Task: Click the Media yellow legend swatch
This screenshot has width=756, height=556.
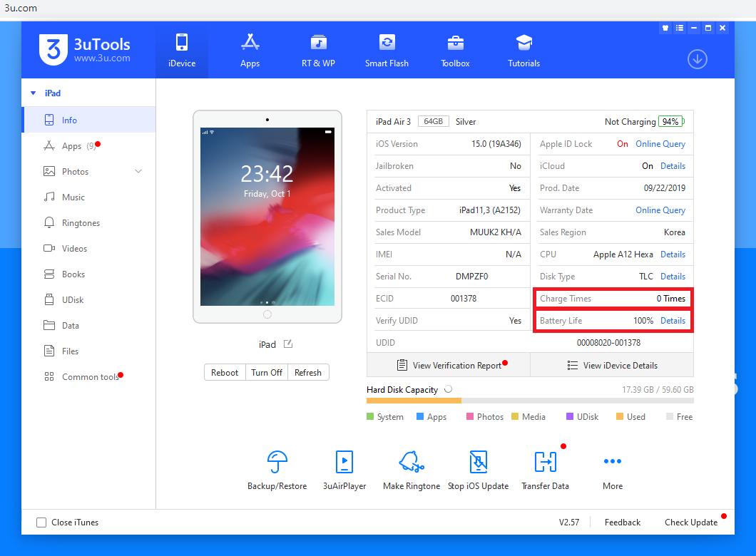Action: click(x=515, y=416)
